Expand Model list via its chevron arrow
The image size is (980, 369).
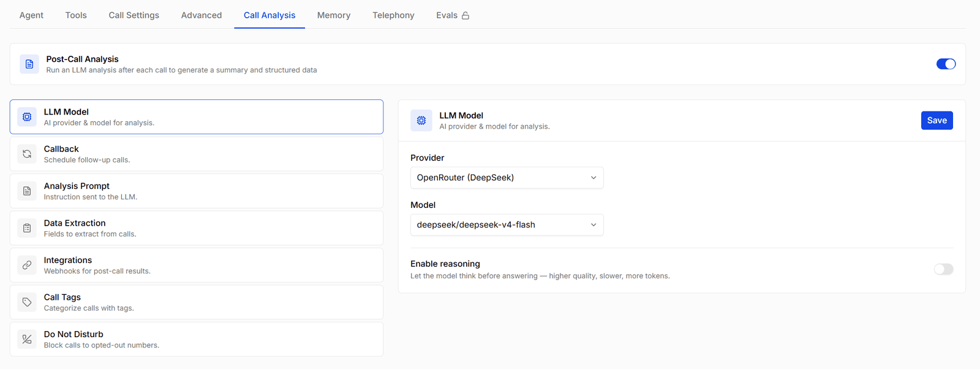[593, 225]
